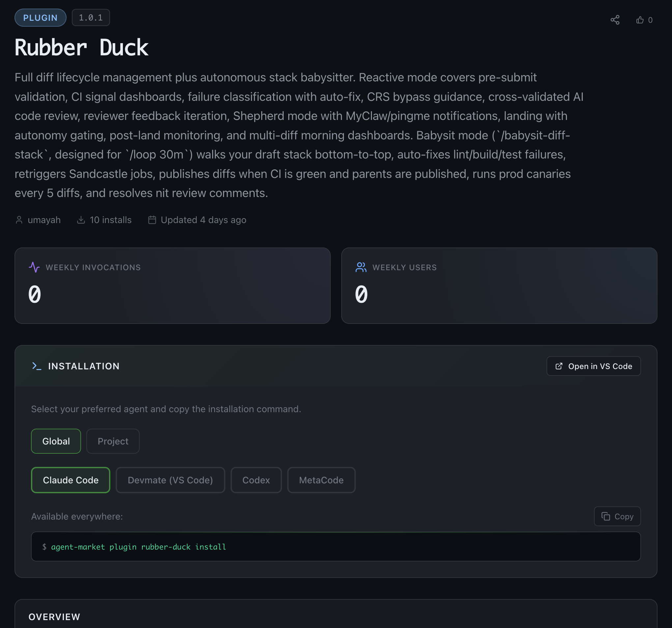Click the author person icon
672x628 pixels.
coord(19,220)
